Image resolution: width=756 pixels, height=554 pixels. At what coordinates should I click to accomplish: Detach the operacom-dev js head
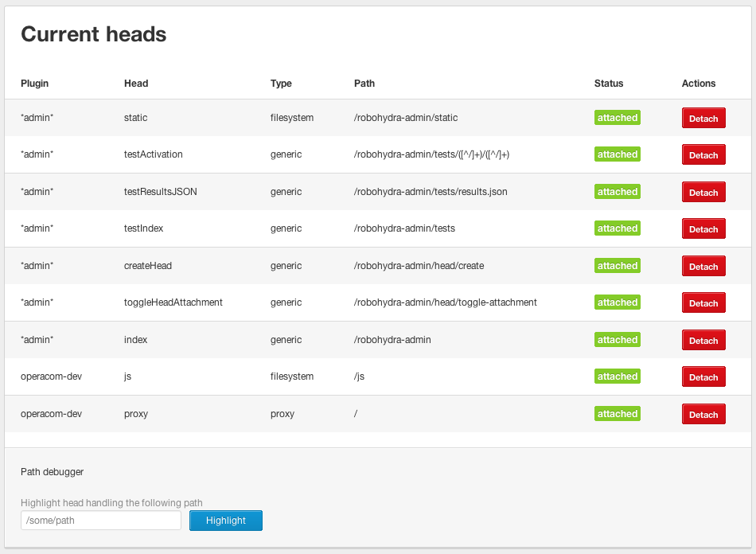pyautogui.click(x=703, y=376)
